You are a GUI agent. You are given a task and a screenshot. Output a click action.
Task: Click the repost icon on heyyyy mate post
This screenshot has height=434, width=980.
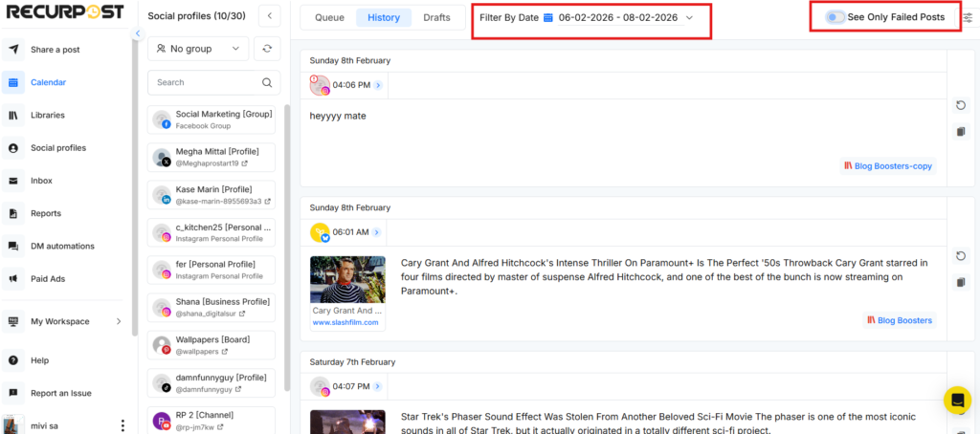point(961,105)
